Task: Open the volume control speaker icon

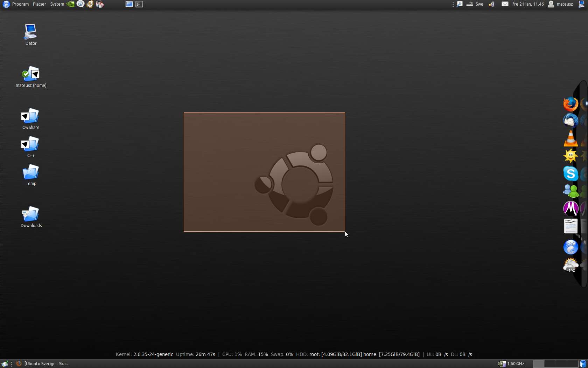Action: [492, 4]
